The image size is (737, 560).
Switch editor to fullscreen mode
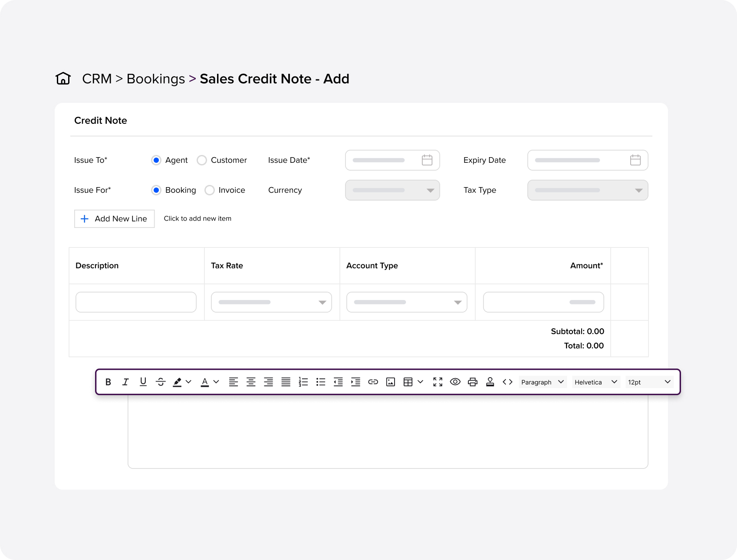coord(438,382)
